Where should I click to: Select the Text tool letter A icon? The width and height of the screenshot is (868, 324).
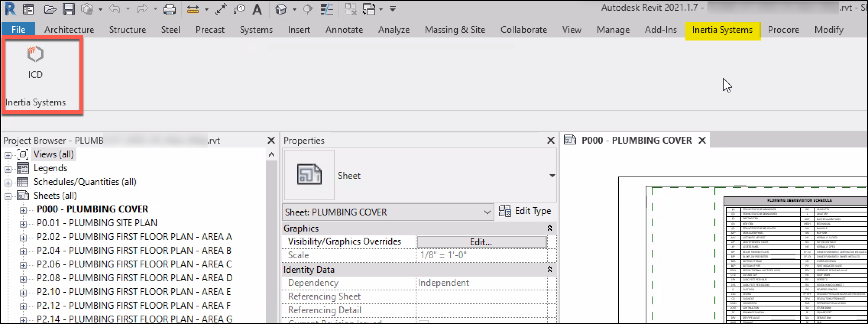point(257,9)
